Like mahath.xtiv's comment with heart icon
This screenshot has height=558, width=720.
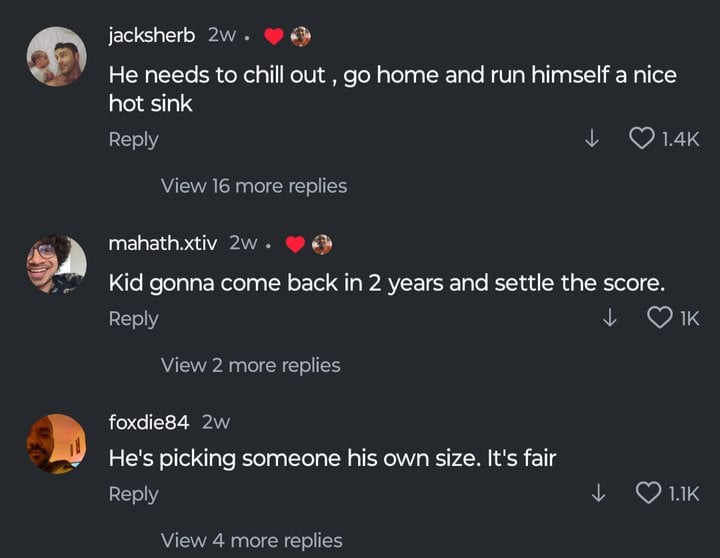click(659, 317)
